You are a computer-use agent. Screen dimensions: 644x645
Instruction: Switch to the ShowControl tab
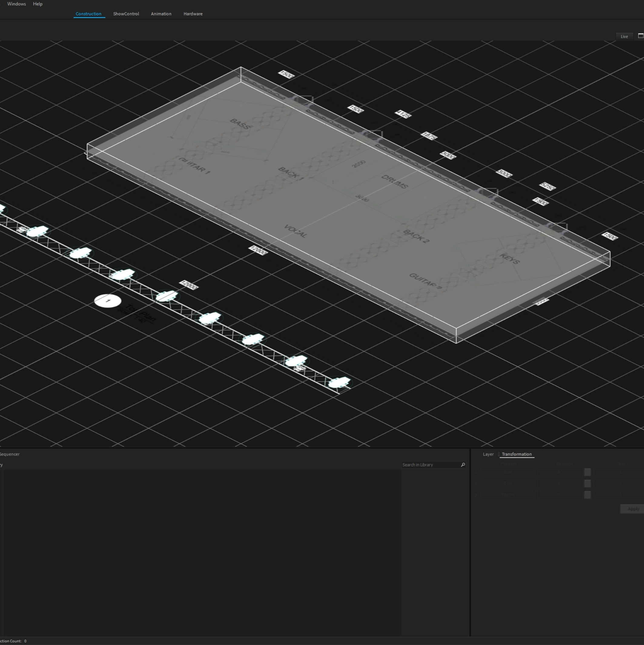[126, 14]
